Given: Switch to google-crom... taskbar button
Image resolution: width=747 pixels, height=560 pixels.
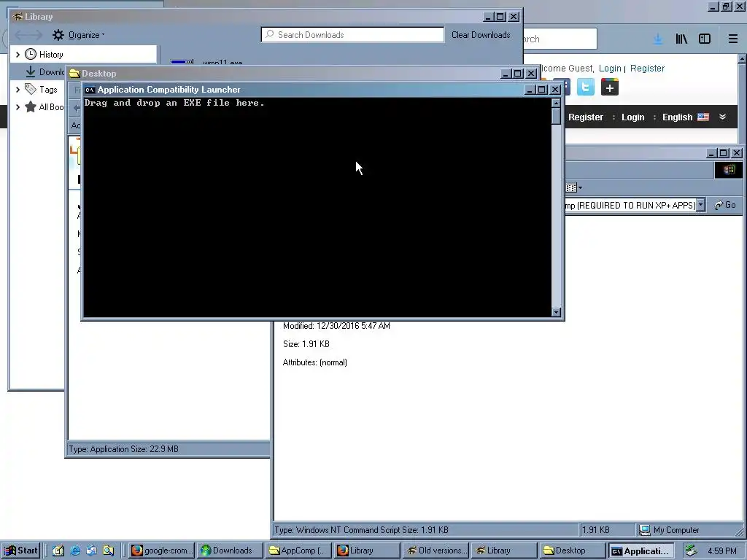Looking at the screenshot, I should coord(162,551).
